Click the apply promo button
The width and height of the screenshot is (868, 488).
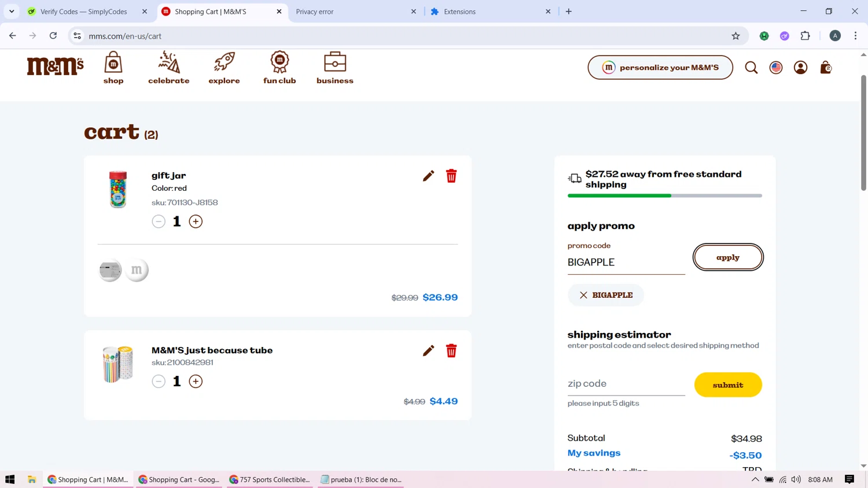[x=728, y=257]
